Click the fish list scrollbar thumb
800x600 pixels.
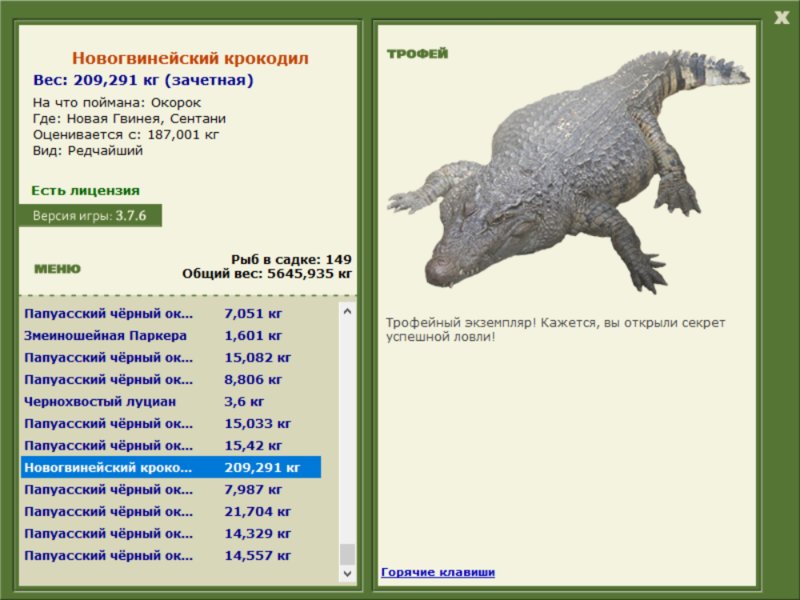347,555
